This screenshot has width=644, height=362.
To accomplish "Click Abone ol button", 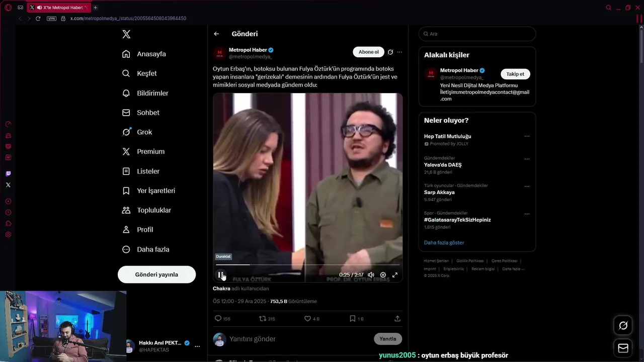I will 368,52.
